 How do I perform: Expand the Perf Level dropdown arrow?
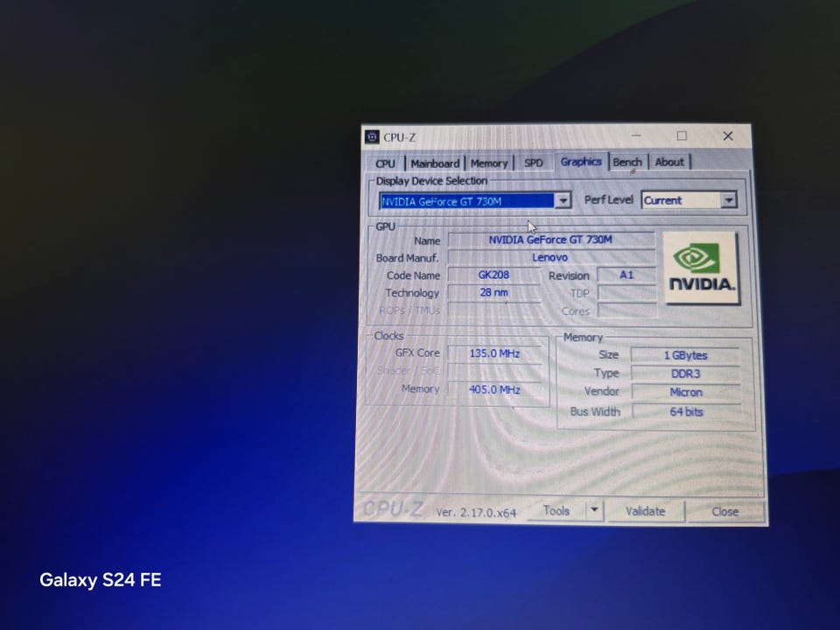pos(729,200)
